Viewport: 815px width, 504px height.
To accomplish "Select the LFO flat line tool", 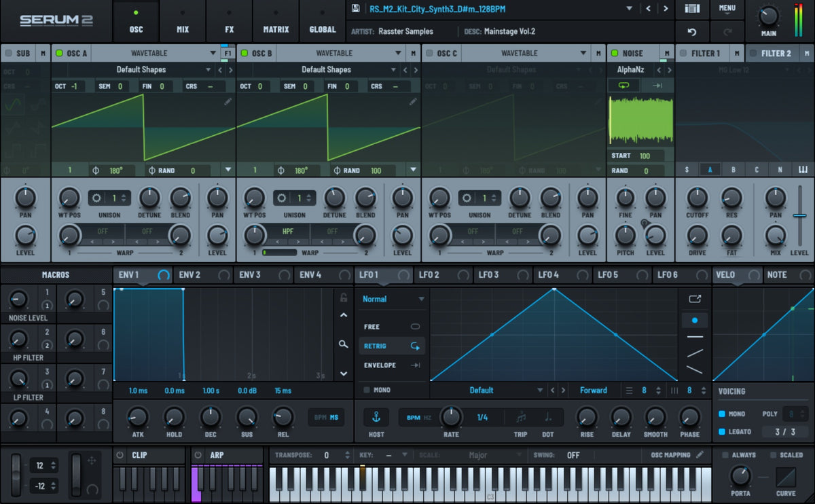I will (694, 337).
